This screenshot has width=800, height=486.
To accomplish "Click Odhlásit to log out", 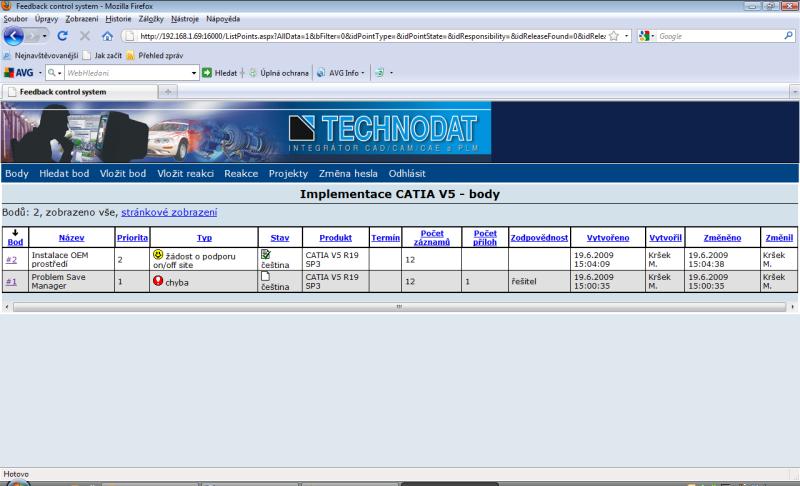I will coord(407,173).
